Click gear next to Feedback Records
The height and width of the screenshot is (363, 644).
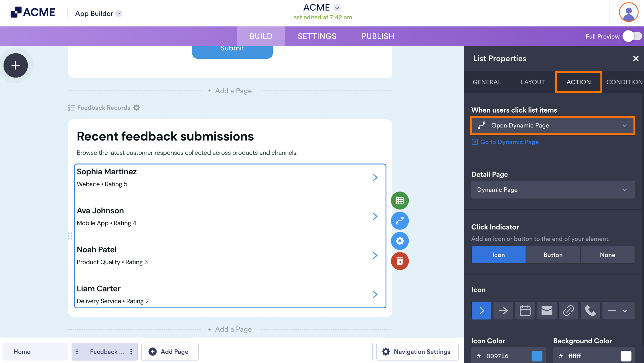click(x=136, y=108)
